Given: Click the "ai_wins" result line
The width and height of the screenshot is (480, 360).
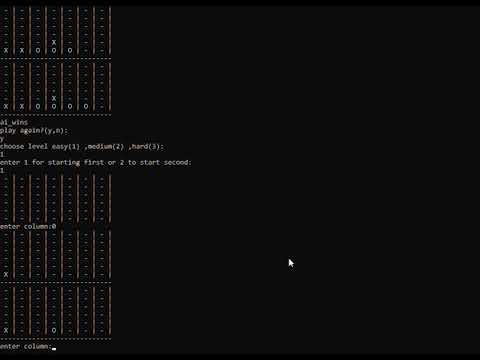Looking at the screenshot, I should (x=14, y=122).
